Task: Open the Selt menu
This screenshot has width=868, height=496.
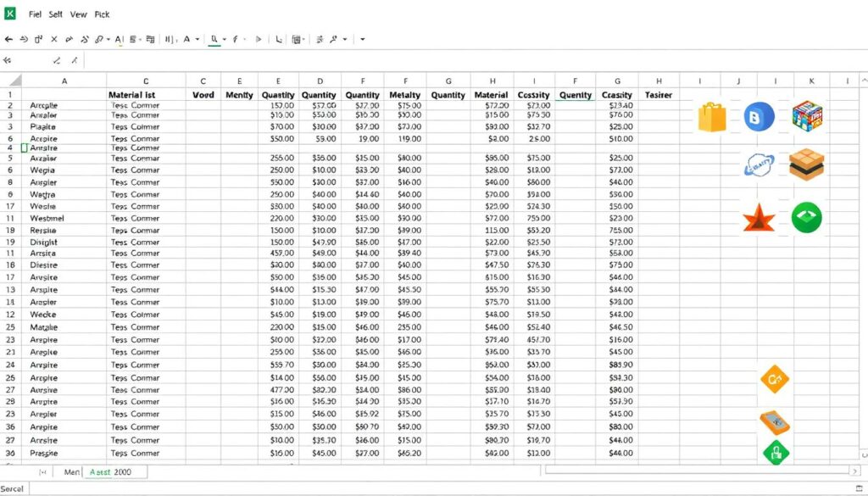Action: (x=55, y=14)
